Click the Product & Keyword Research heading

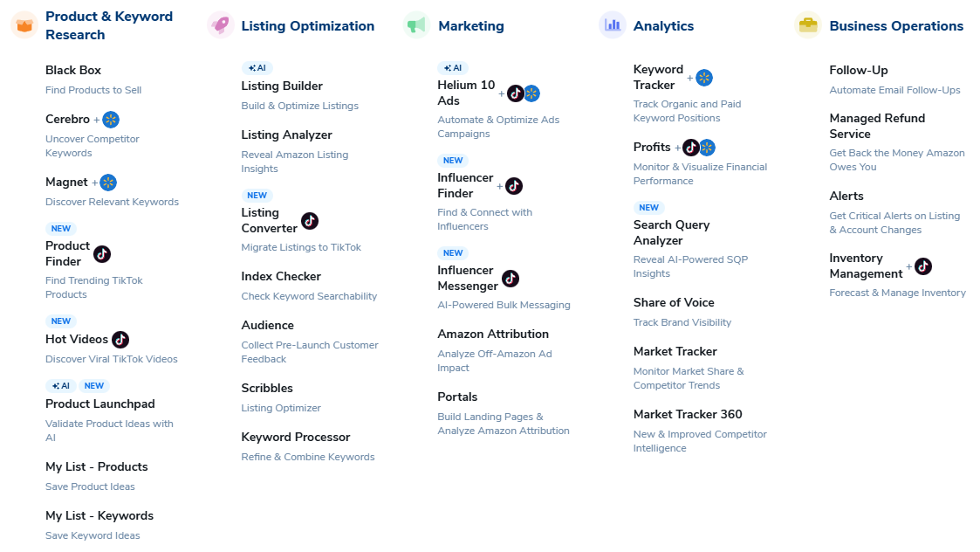(109, 25)
